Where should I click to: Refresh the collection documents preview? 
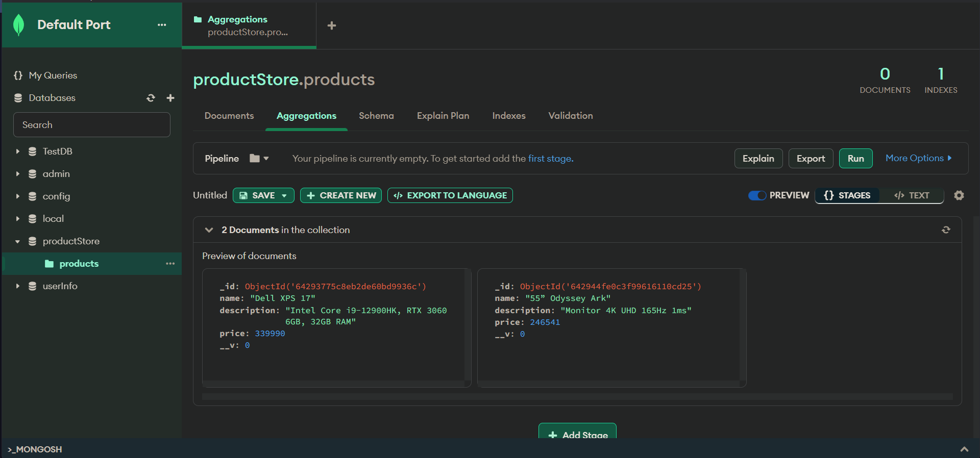click(x=946, y=230)
